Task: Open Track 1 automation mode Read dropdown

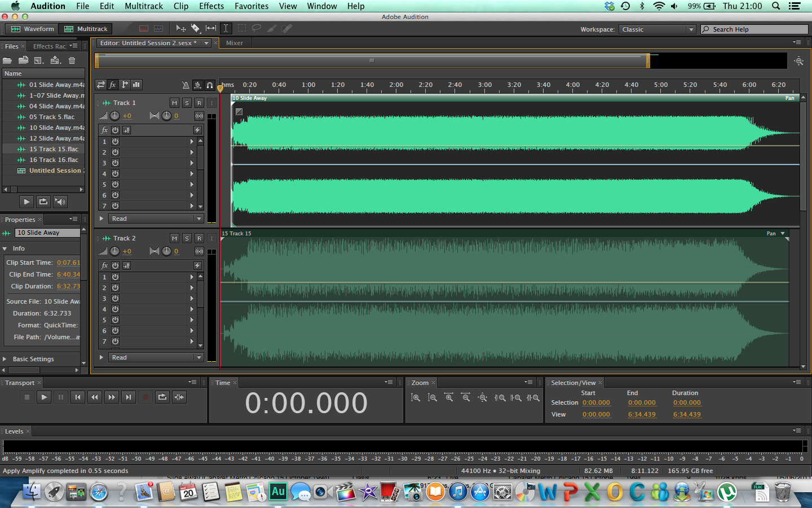Action: (x=156, y=218)
